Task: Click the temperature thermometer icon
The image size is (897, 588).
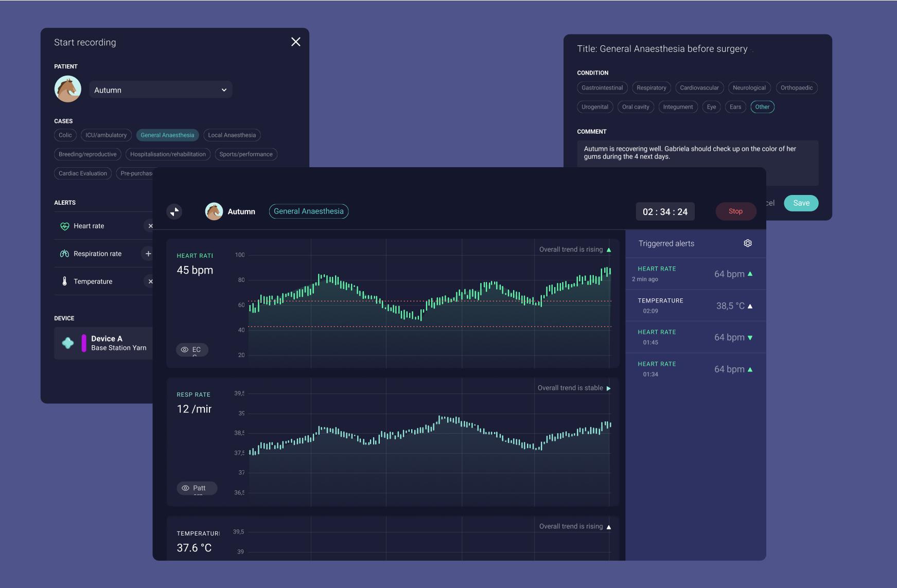Action: [64, 281]
